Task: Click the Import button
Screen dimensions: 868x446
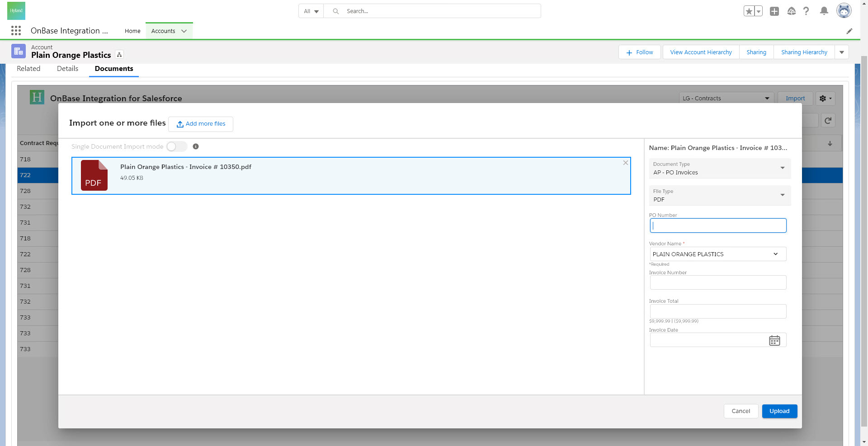Action: 795,99
